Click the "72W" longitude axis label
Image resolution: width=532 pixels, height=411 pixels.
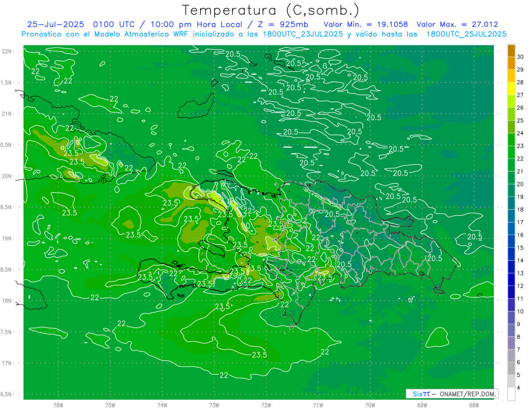(266, 405)
